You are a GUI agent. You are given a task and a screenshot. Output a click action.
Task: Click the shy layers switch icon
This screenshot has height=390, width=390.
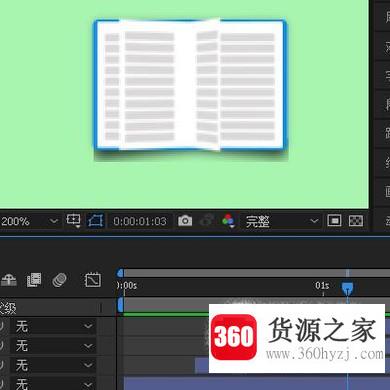pyautogui.click(x=9, y=280)
